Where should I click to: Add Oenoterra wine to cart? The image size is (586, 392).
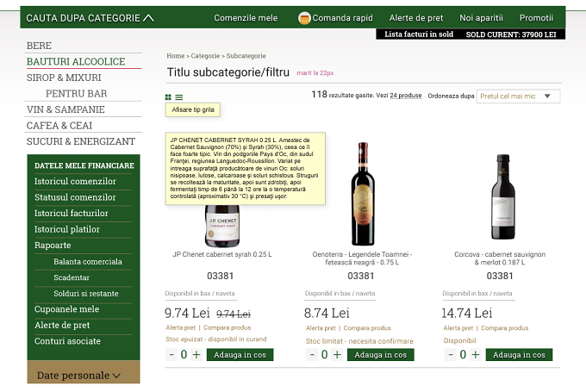[x=380, y=355]
